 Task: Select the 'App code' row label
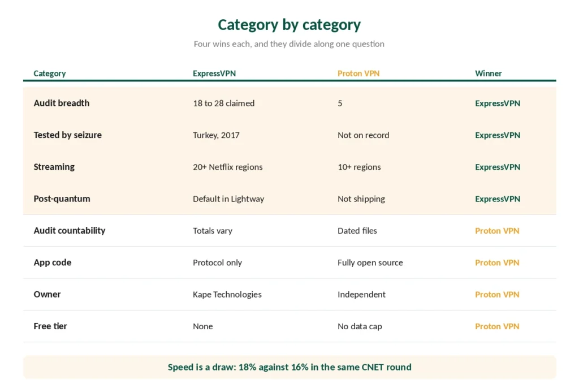coord(53,262)
